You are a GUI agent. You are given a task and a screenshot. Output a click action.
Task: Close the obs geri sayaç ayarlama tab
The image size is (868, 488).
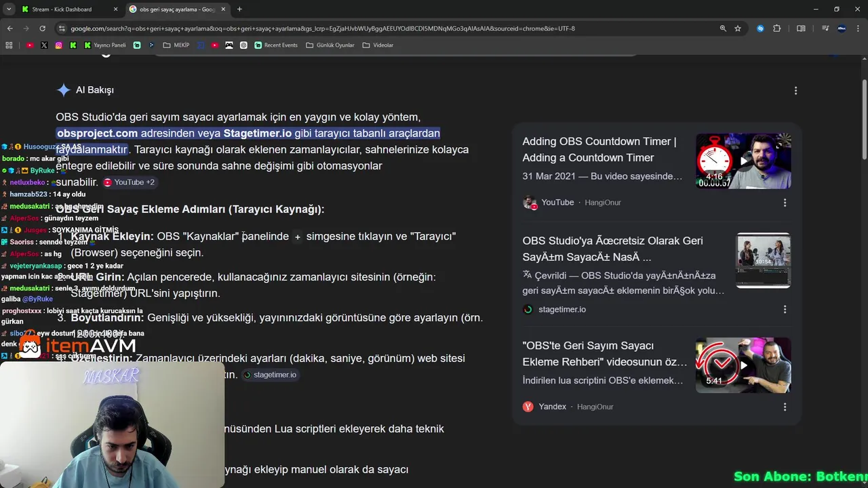tap(223, 9)
